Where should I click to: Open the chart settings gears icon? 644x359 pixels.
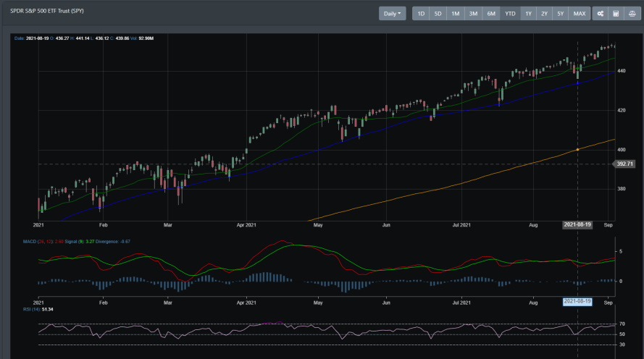tap(600, 14)
